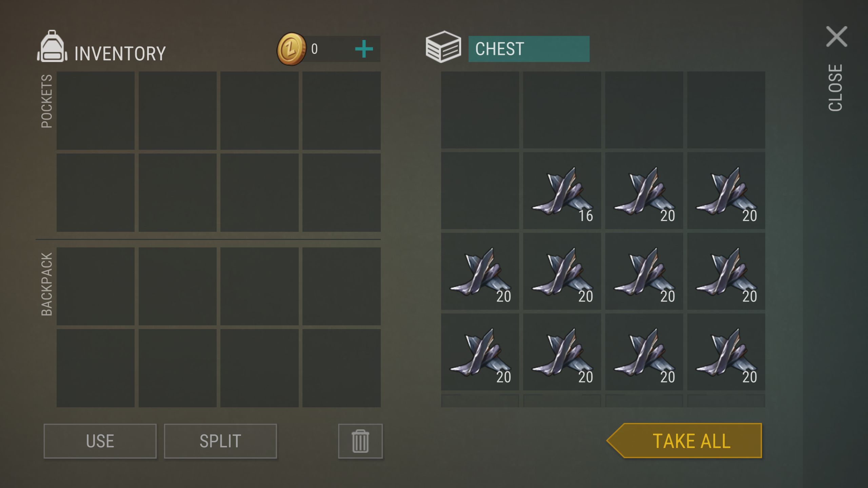This screenshot has width=868, height=488.
Task: Add coins with the plus icon
Action: pos(364,49)
